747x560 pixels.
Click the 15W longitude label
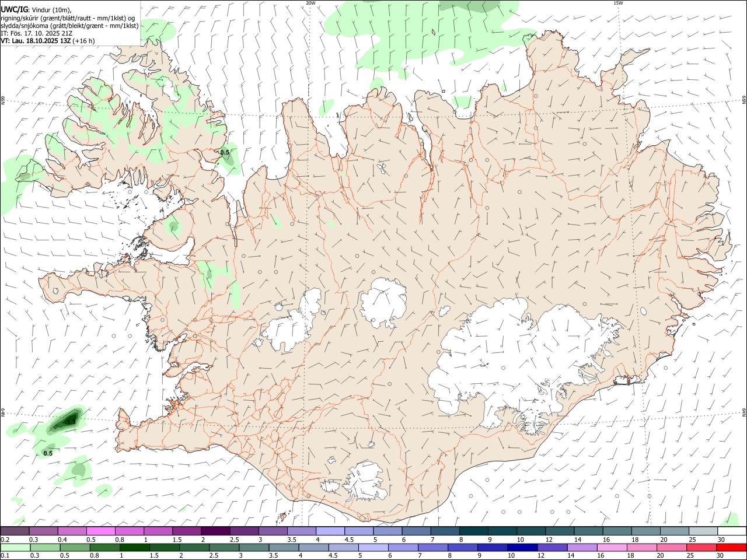coord(619,3)
